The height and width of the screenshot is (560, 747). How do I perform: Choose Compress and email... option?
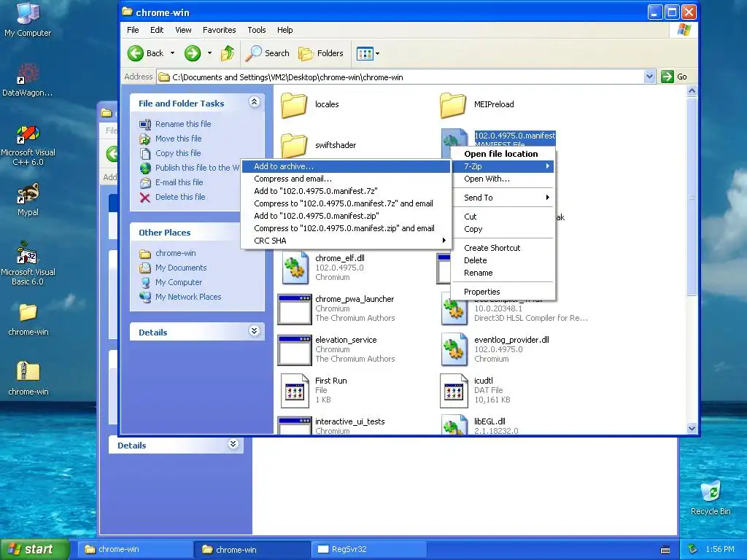coord(346,179)
